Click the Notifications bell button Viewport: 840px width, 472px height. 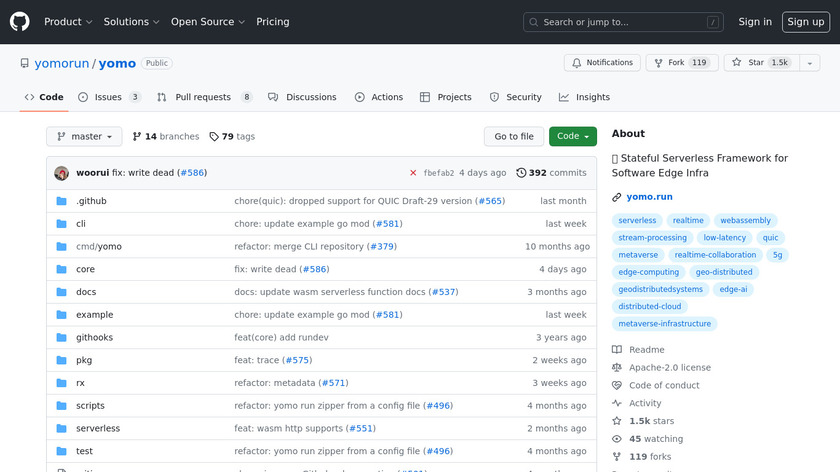click(602, 63)
